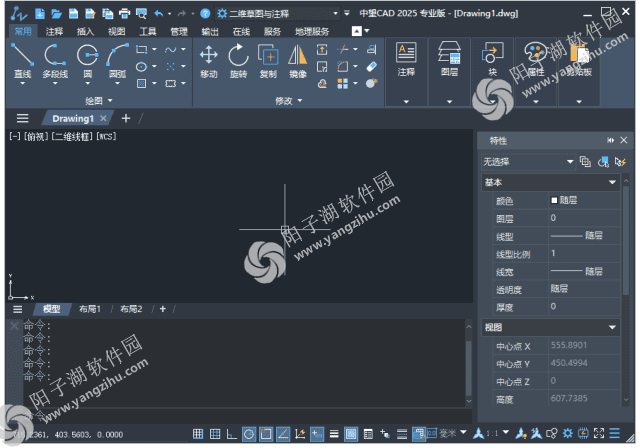Click the 颜色 随层 color swatch value
Image resolution: width=640 pixels, height=448 pixels.
pos(584,200)
